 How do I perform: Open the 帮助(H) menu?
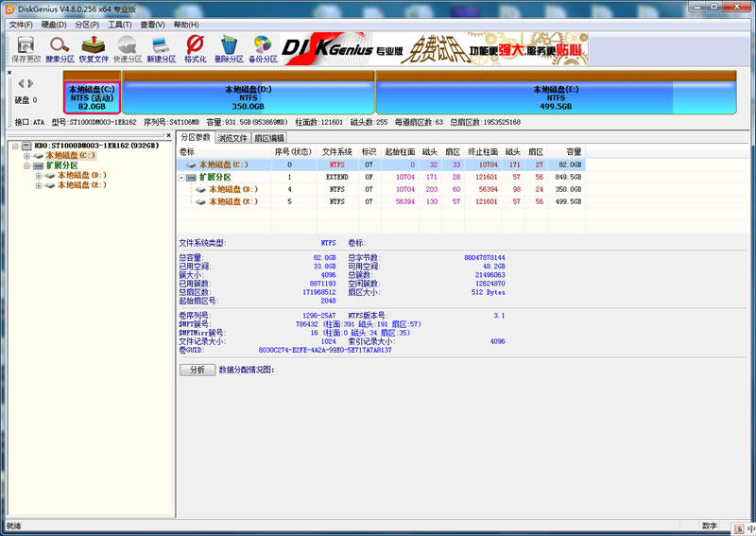186,25
